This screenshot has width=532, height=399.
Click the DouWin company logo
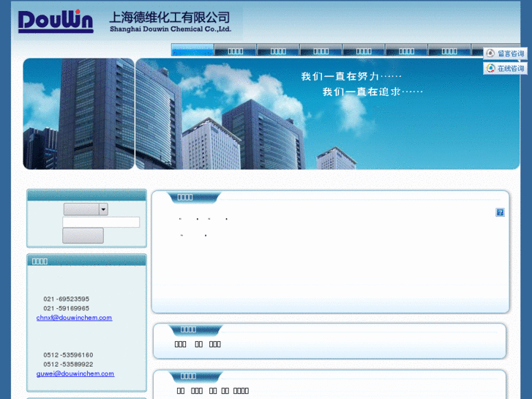(56, 21)
